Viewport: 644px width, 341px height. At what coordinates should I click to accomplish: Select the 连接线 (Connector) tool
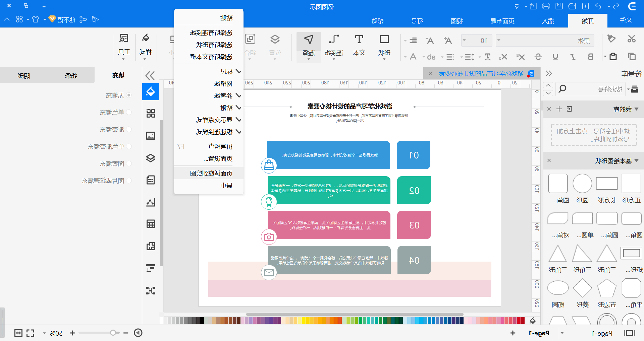pyautogui.click(x=334, y=47)
